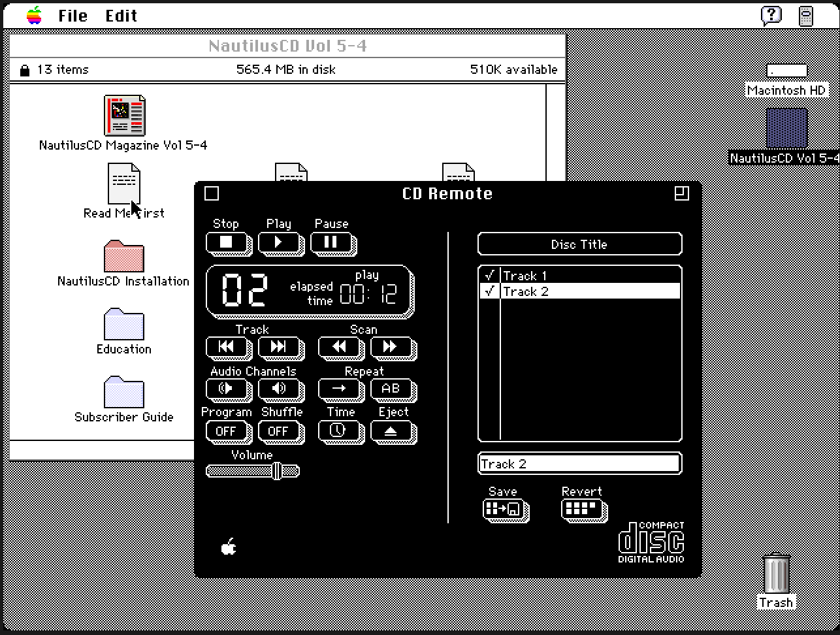
Task: Turn on Program mode
Action: point(228,431)
